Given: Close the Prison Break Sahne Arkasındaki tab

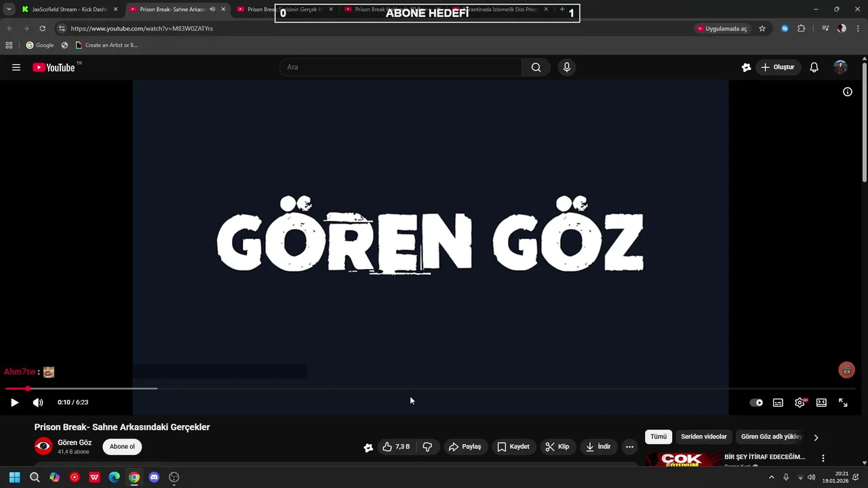Looking at the screenshot, I should tap(223, 9).
